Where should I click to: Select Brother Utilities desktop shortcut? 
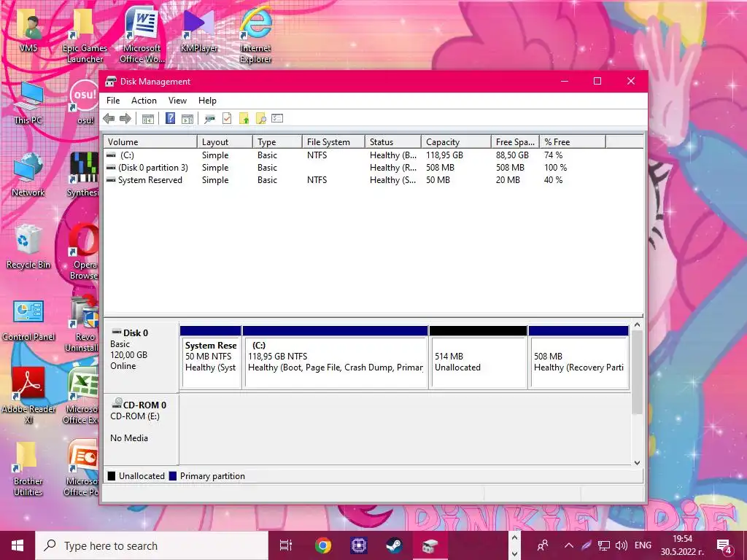click(x=28, y=469)
